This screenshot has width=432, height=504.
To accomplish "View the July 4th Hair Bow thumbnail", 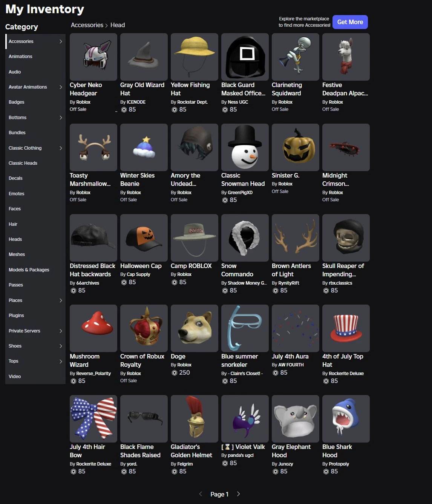I will click(x=93, y=419).
